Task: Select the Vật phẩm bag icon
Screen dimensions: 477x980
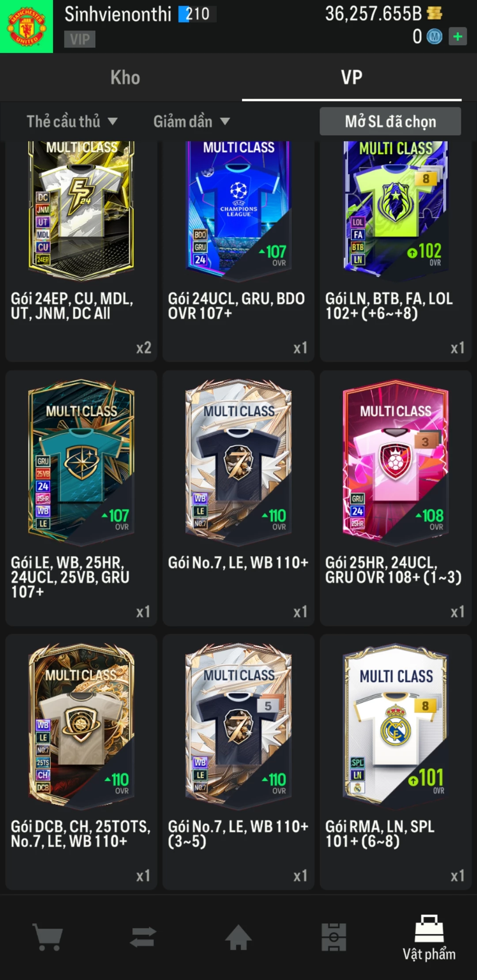Action: [x=429, y=929]
